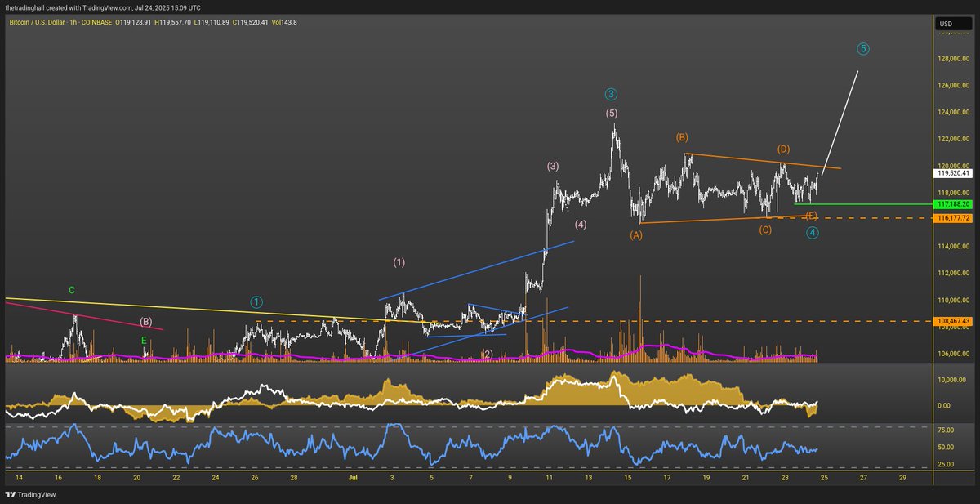Viewport: 980px width, 504px height.
Task: Select the orange (C) wave label
Action: coord(765,230)
